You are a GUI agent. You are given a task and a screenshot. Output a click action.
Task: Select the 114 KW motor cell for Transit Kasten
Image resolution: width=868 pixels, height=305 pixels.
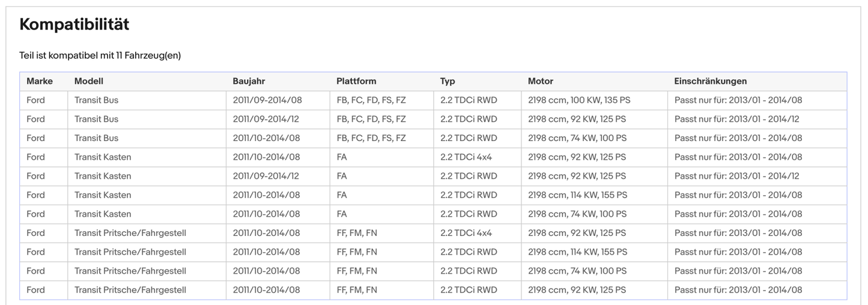(577, 195)
